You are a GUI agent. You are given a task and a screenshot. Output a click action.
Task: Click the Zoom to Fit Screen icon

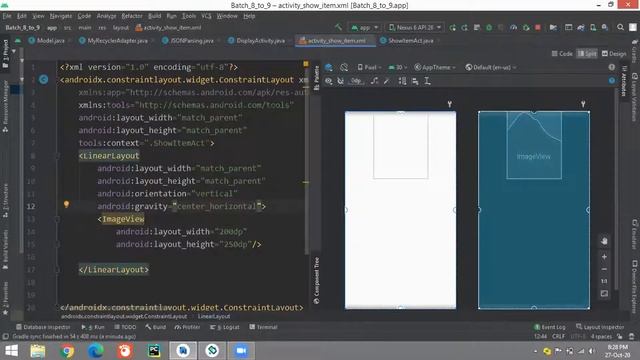604,294
